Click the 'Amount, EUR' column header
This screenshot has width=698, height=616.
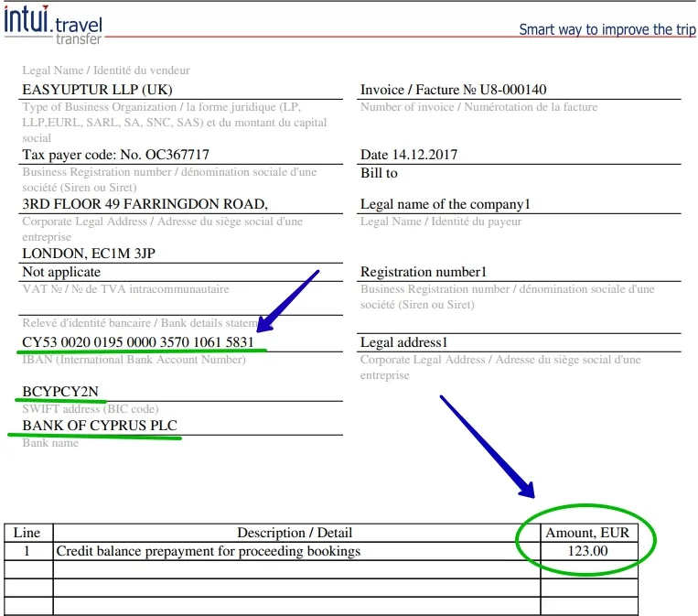coord(586,532)
